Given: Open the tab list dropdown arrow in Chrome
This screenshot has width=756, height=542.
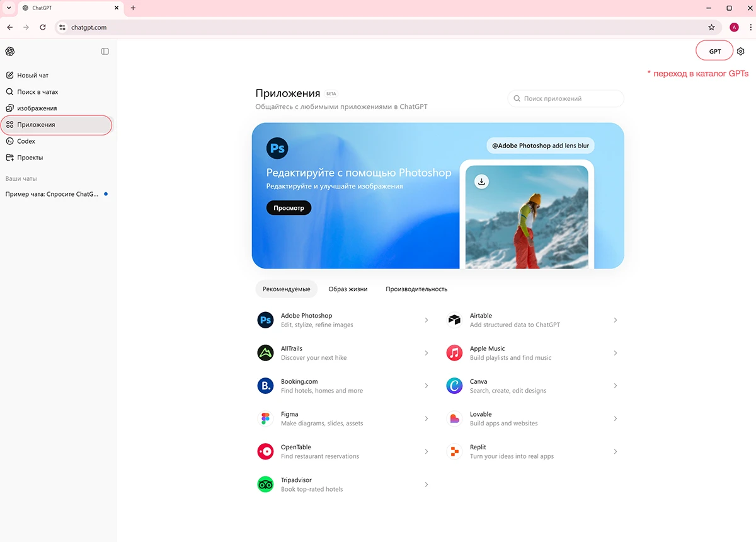Looking at the screenshot, I should tap(9, 8).
